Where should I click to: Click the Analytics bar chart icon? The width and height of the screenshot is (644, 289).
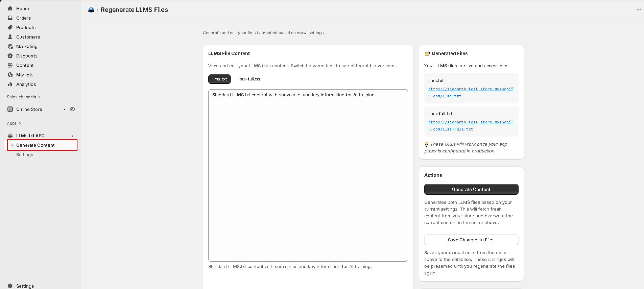10,84
